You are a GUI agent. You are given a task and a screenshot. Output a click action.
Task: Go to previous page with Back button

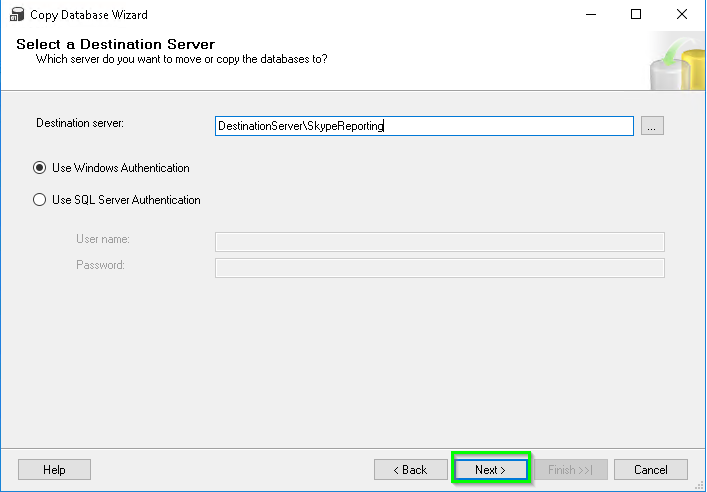[x=410, y=469]
